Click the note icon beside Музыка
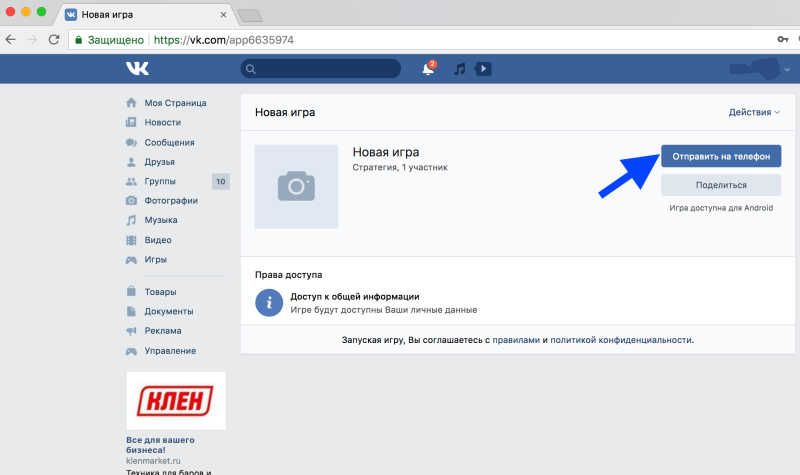Viewport: 800px width, 475px height. point(131,220)
